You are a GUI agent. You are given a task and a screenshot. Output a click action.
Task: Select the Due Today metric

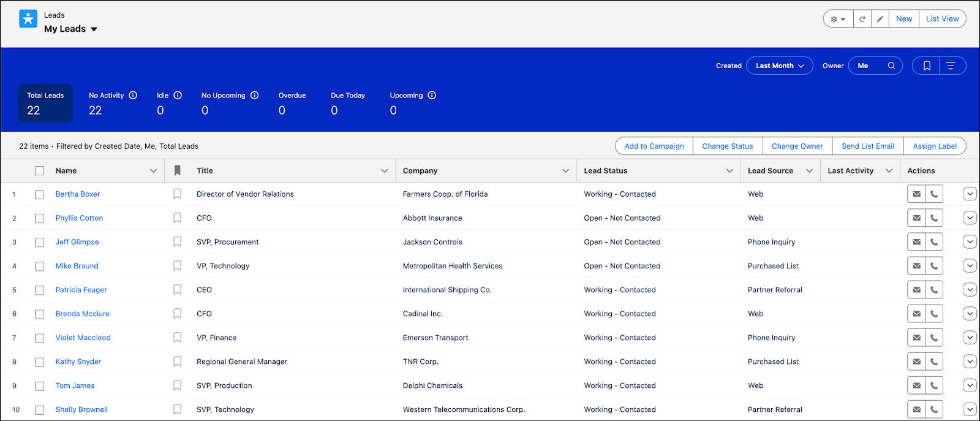pos(347,103)
